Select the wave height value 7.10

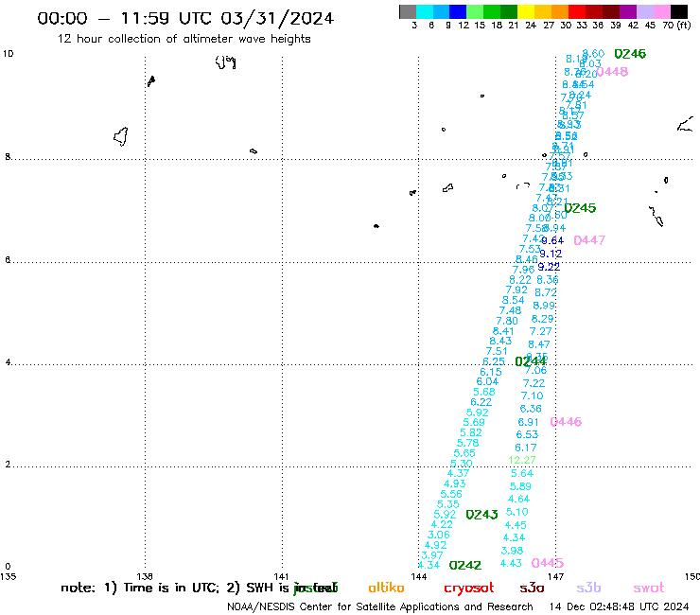tap(533, 395)
